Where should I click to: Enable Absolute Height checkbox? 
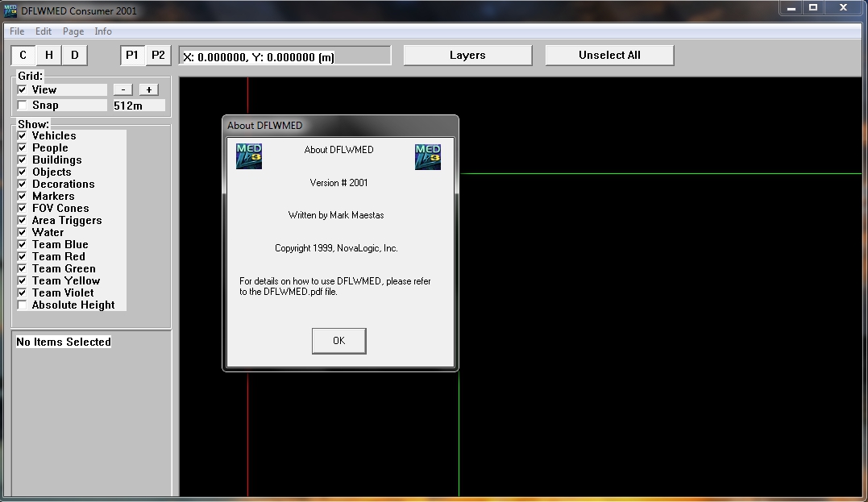point(22,305)
